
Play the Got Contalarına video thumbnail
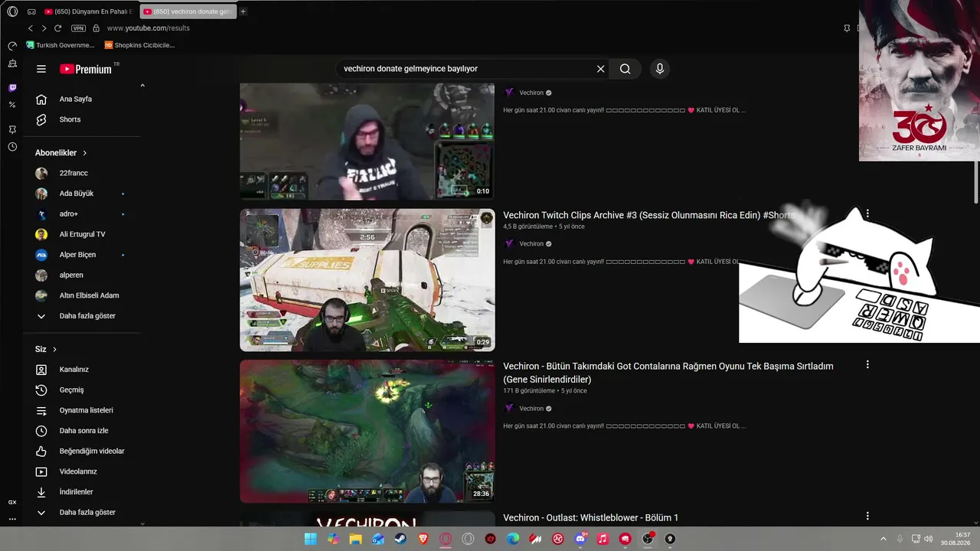tap(367, 432)
